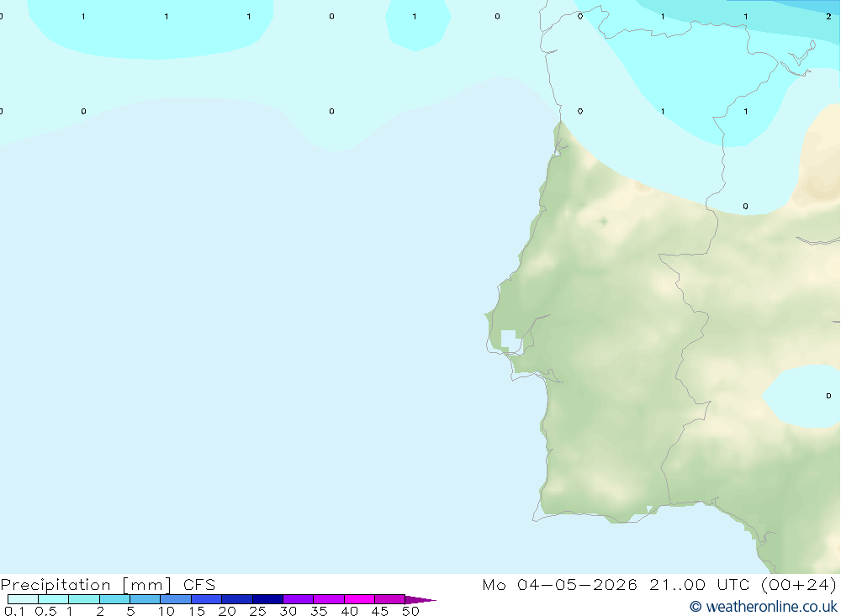
Task: Click the 'Precipitation [mm] CFS' title
Action: [x=108, y=585]
